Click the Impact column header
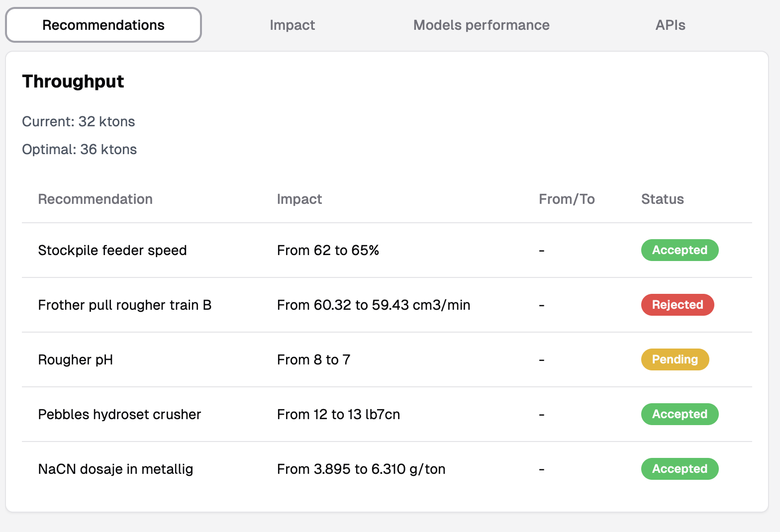The width and height of the screenshot is (780, 532). (299, 199)
